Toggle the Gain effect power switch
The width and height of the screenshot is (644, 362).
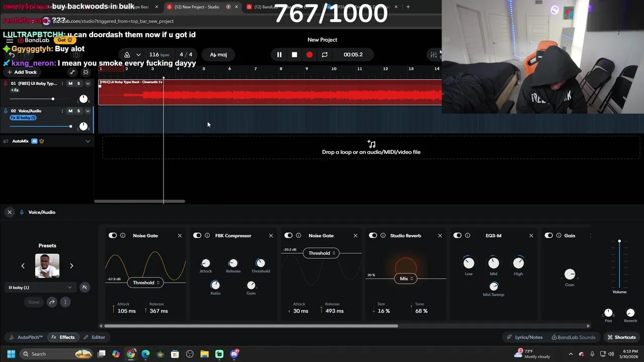coord(549,235)
